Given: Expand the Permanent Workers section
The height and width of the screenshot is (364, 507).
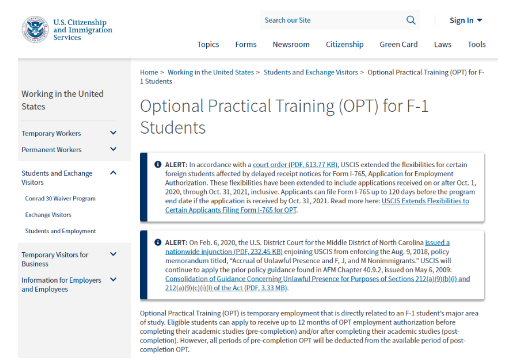Looking at the screenshot, I should point(113,149).
